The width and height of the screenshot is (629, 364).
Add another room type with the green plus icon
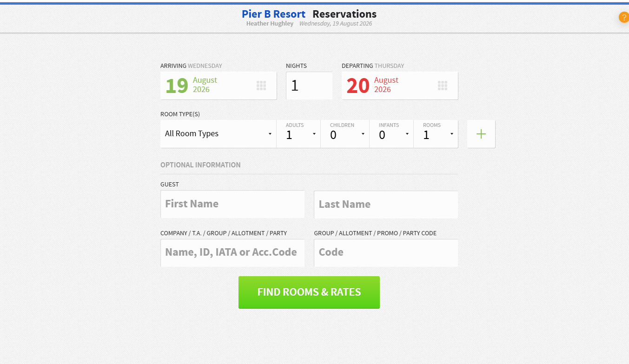481,134
